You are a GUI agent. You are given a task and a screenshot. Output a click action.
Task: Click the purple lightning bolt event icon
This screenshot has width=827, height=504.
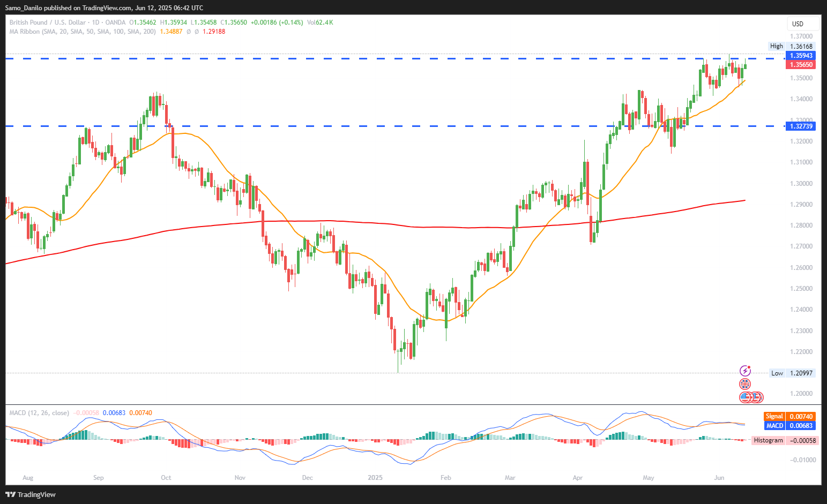pos(745,371)
